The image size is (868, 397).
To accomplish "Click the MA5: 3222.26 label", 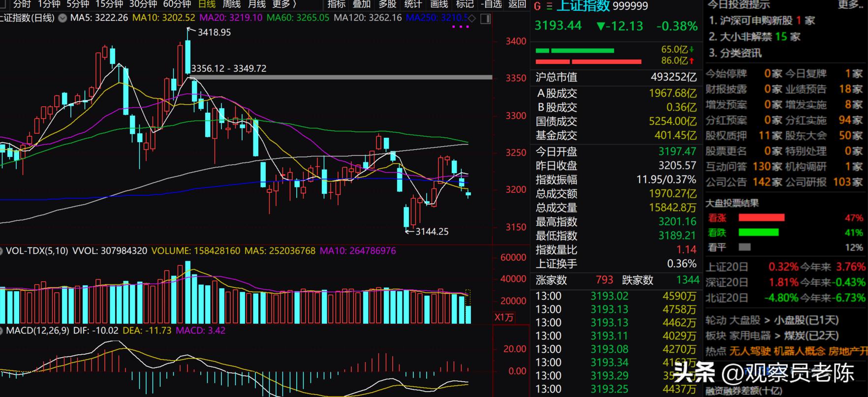I will (99, 18).
